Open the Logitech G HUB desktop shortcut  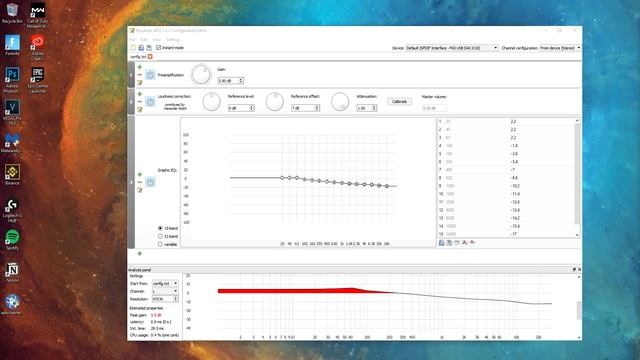[x=12, y=211]
